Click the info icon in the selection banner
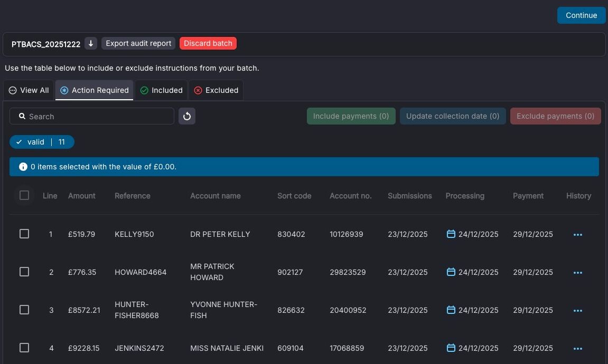The image size is (608, 364). coord(23,167)
